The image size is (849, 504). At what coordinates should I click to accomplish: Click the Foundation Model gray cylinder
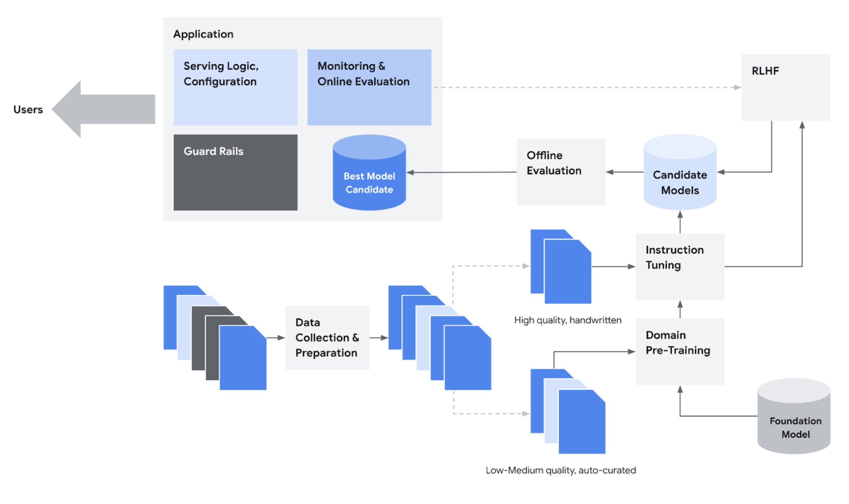(794, 416)
